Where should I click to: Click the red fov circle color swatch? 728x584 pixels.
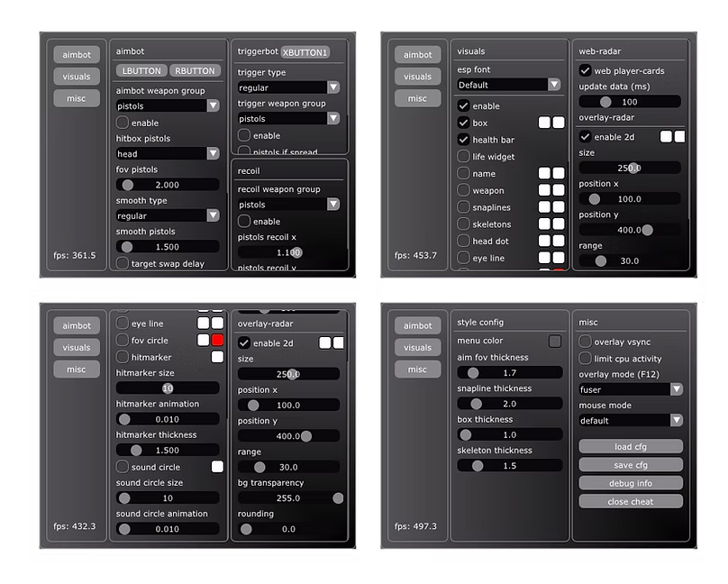pyautogui.click(x=217, y=340)
